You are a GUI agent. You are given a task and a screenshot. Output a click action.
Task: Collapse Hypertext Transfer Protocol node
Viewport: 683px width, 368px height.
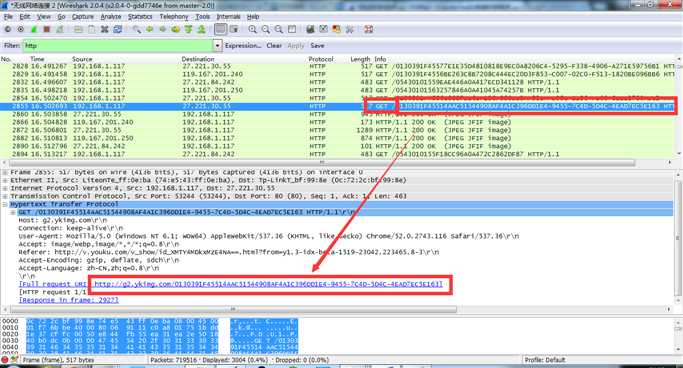click(x=5, y=204)
